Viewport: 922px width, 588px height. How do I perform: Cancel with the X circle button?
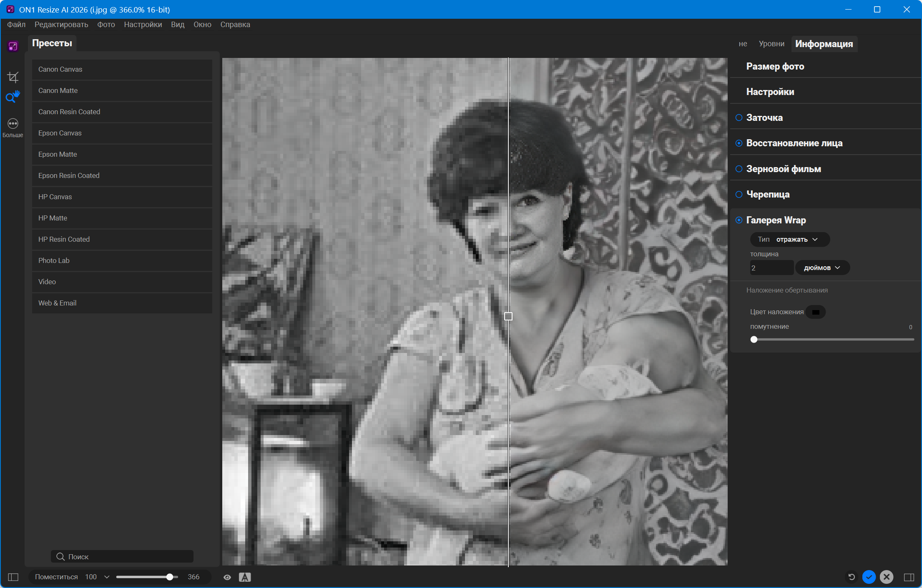887,577
